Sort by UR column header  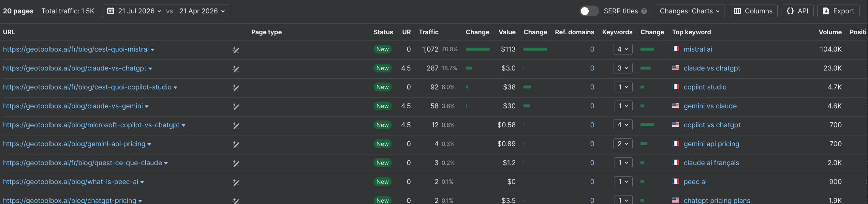point(406,32)
